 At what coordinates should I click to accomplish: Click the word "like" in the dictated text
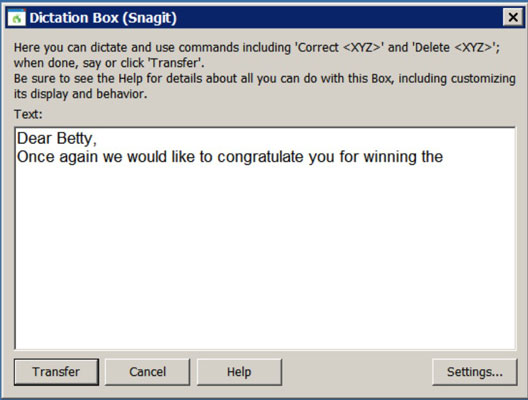click(x=183, y=157)
